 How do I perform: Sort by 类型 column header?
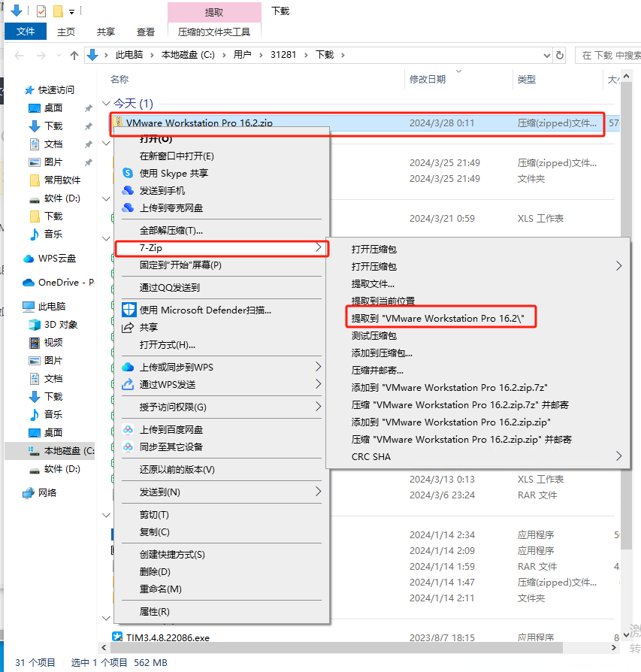pyautogui.click(x=526, y=79)
